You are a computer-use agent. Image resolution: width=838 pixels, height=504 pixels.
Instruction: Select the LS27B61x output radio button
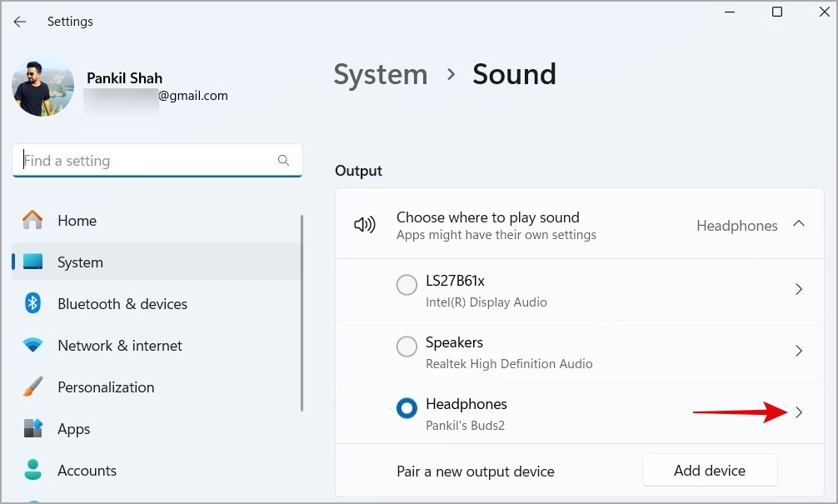pos(407,286)
